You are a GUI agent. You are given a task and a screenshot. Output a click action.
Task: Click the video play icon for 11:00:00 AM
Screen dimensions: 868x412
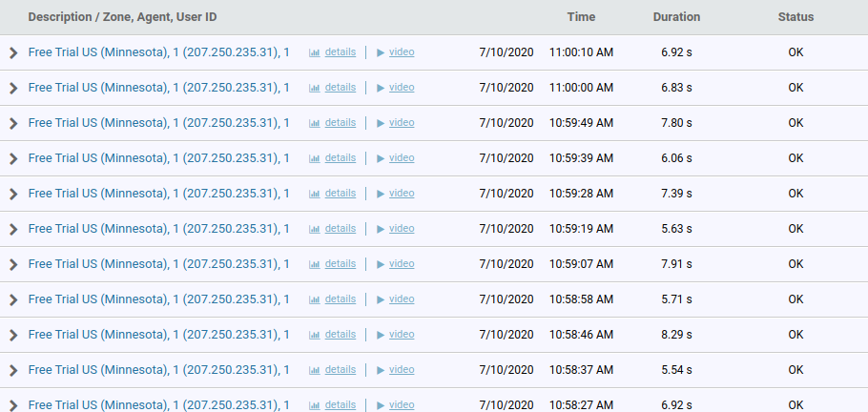click(x=381, y=88)
